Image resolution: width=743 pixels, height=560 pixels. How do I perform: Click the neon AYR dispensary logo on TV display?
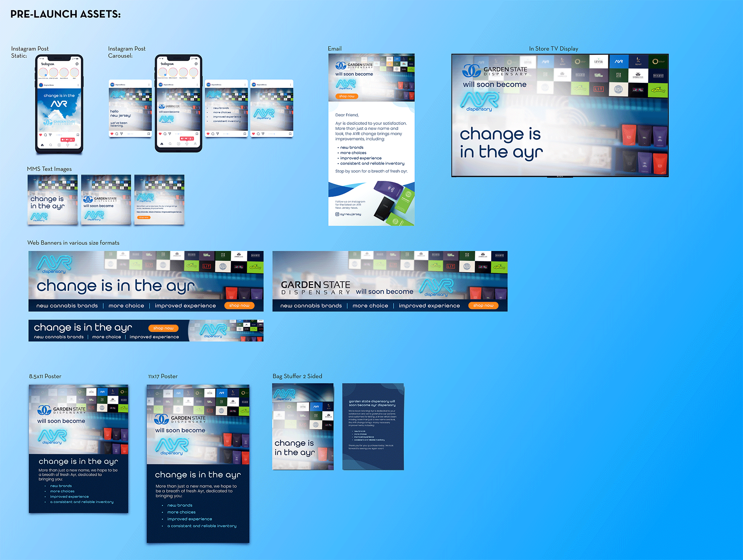pos(480,102)
